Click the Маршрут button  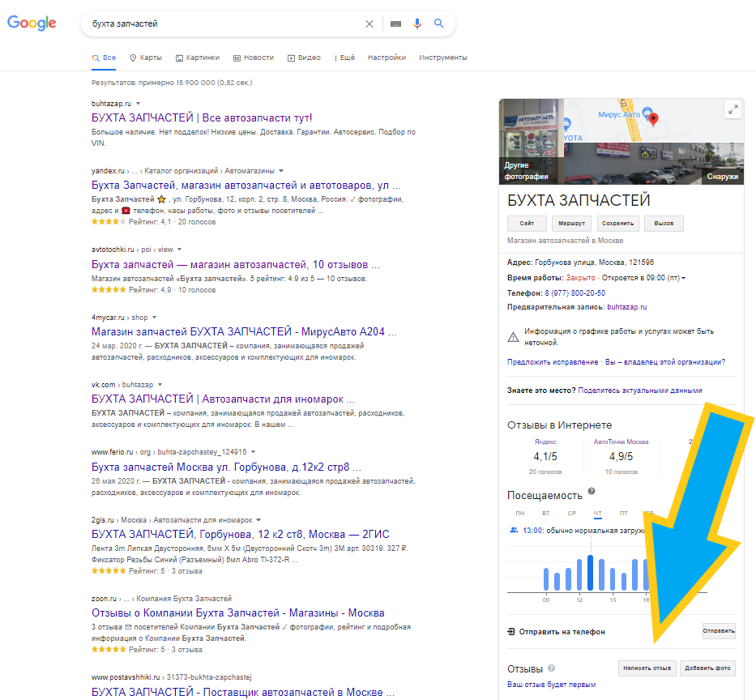pos(572,224)
